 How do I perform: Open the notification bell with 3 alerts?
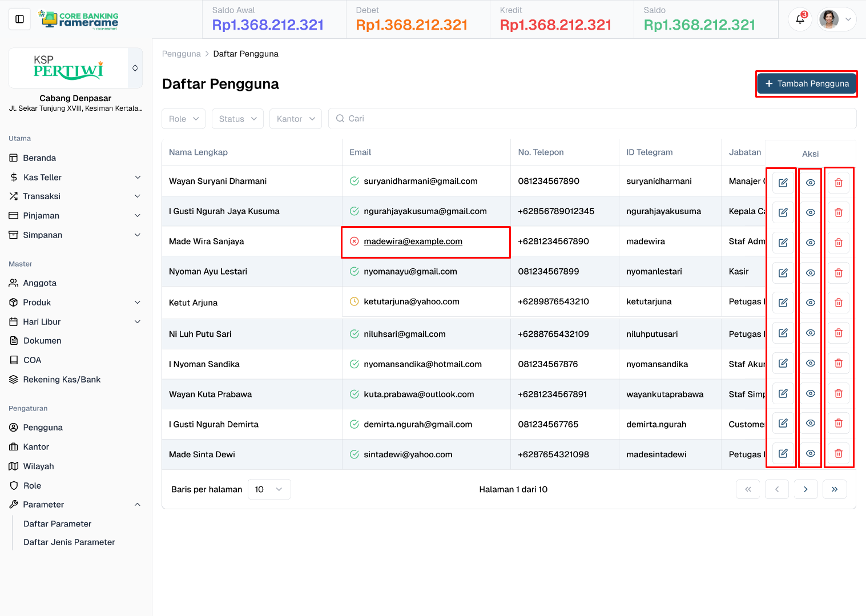(800, 19)
